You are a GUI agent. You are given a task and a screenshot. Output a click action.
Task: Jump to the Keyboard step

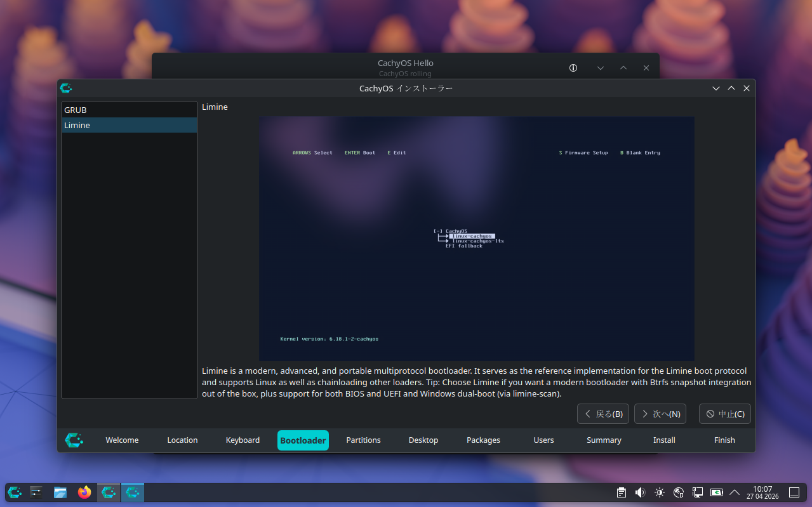coord(243,440)
